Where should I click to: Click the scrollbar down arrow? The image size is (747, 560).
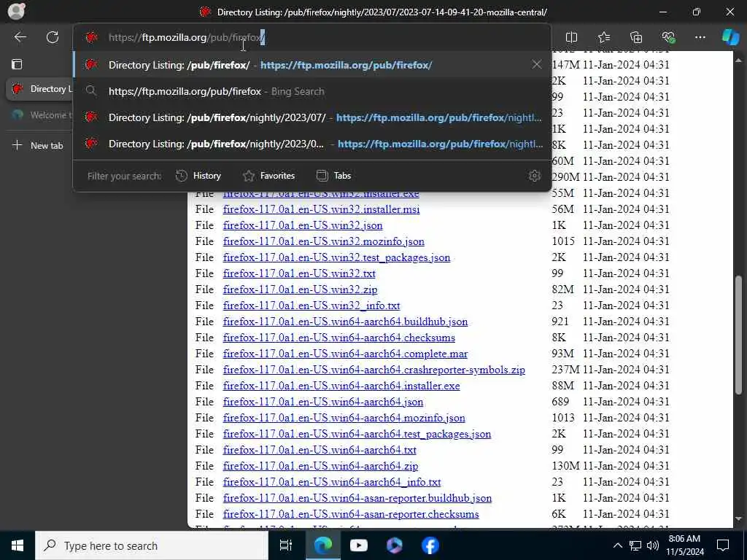[x=739, y=519]
